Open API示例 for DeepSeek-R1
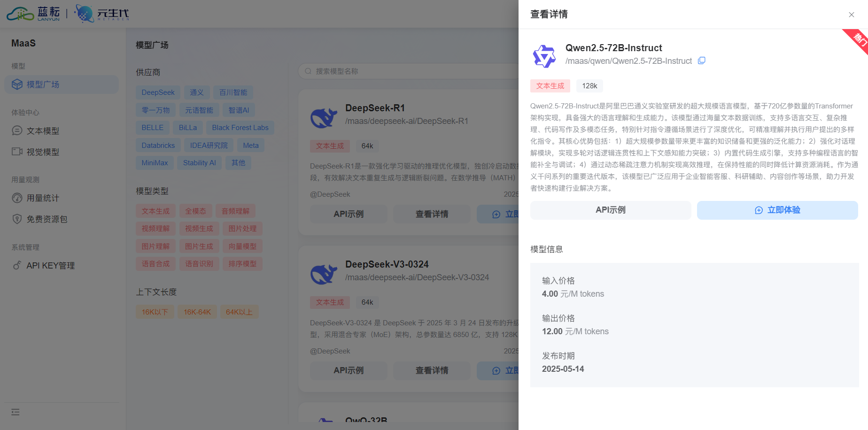The width and height of the screenshot is (868, 430). click(349, 214)
